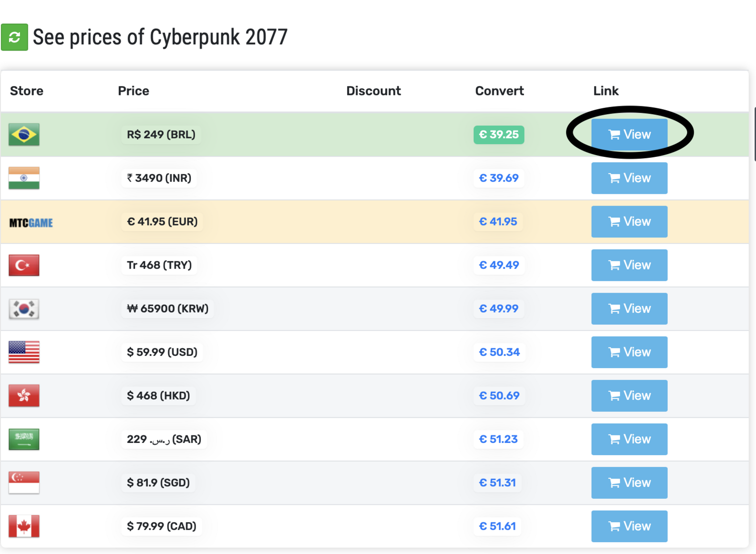Viewport: 756px width, 554px height.
Task: Click the Brazil flag store icon
Action: pos(24,135)
